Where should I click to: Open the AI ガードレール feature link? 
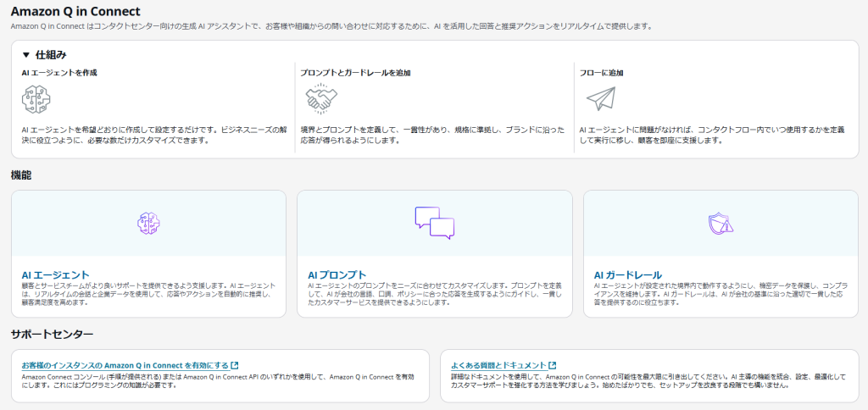pos(628,275)
